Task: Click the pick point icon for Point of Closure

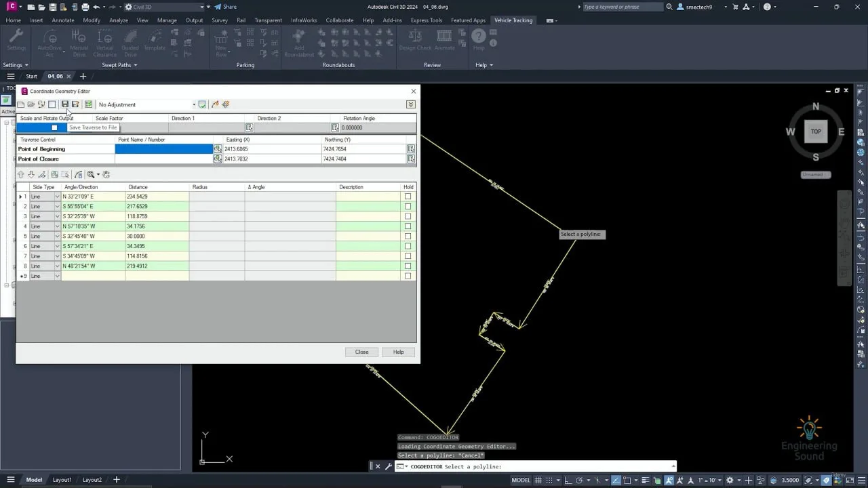Action: tap(218, 159)
